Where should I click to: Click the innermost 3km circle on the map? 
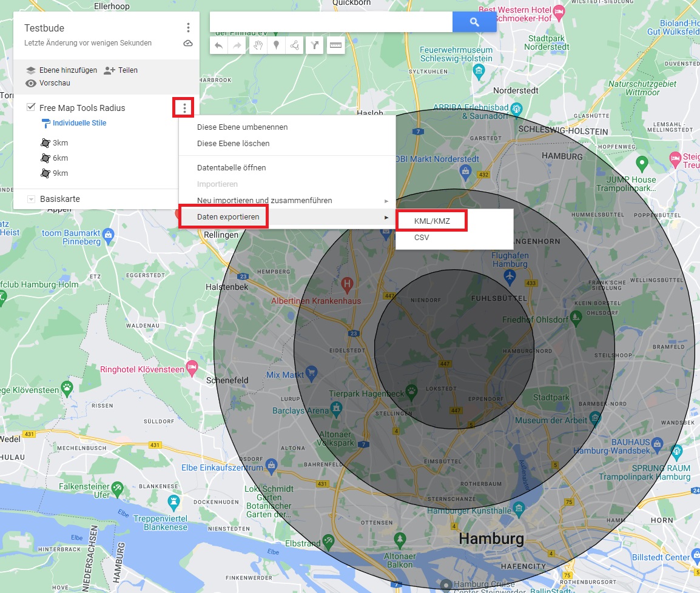(454, 349)
